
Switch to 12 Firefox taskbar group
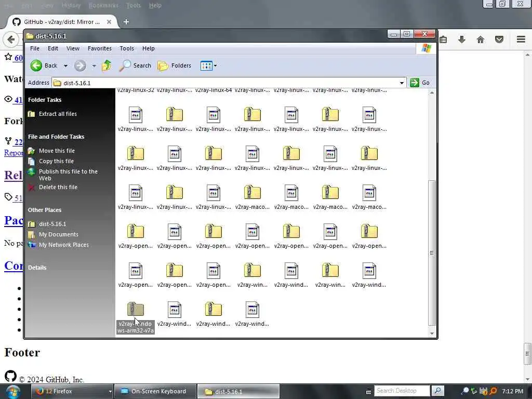72,392
